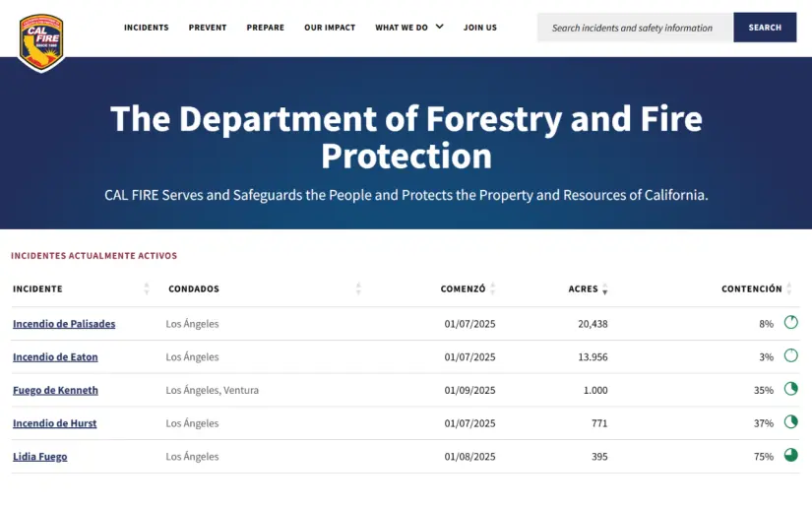812x508 pixels.
Task: Open the Incendio de Palisades link
Action: click(64, 324)
